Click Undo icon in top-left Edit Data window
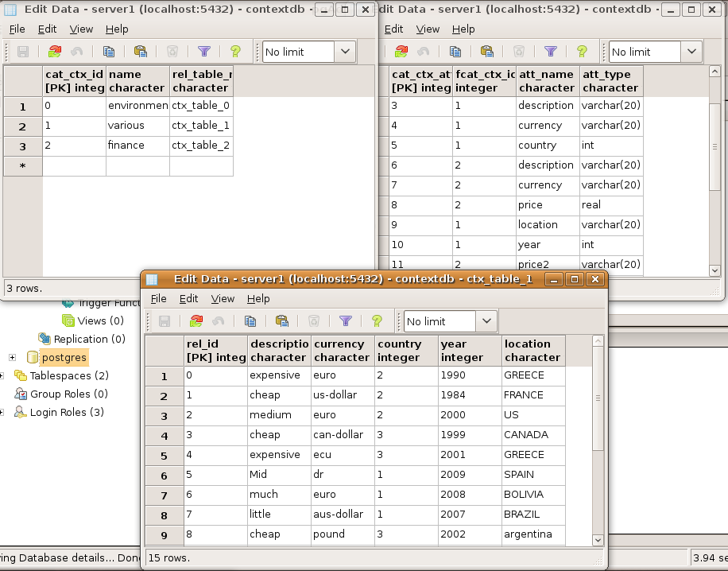Viewport: 728px width, 571px height. [77, 52]
